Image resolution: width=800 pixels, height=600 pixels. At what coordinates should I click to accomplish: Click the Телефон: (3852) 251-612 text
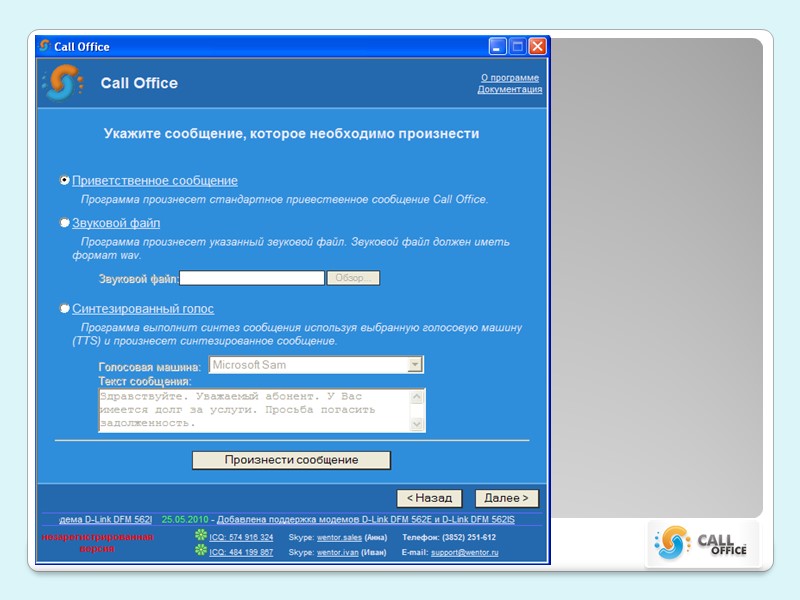(449, 537)
